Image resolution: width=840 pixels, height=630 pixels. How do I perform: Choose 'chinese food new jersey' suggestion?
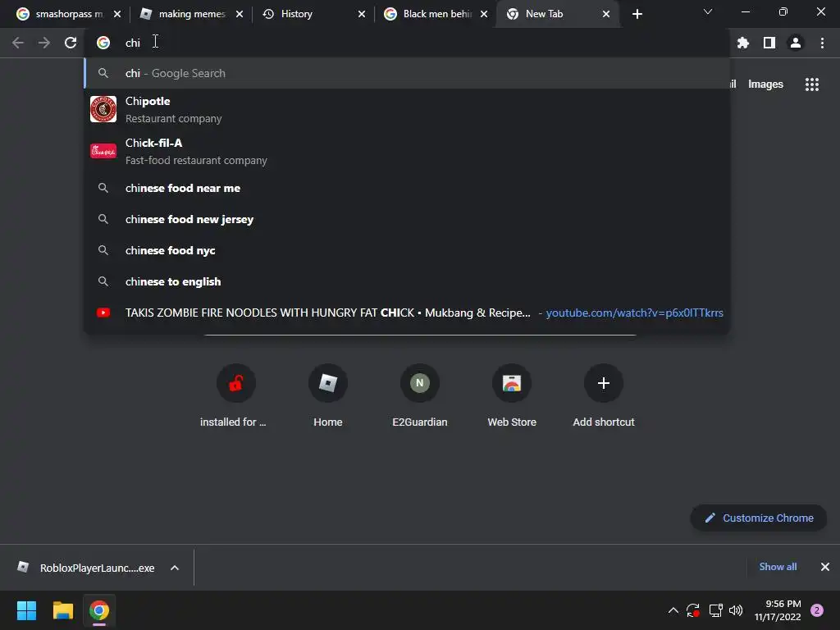tap(407, 219)
